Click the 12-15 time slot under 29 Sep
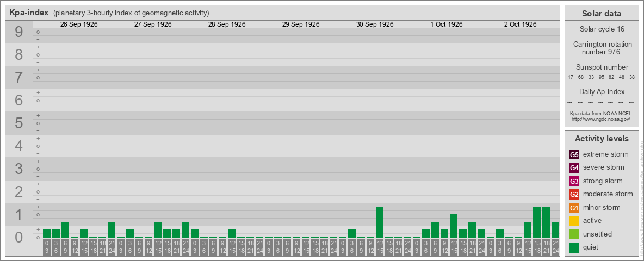Viewport: 644px width, 261px height. pyautogui.click(x=306, y=247)
